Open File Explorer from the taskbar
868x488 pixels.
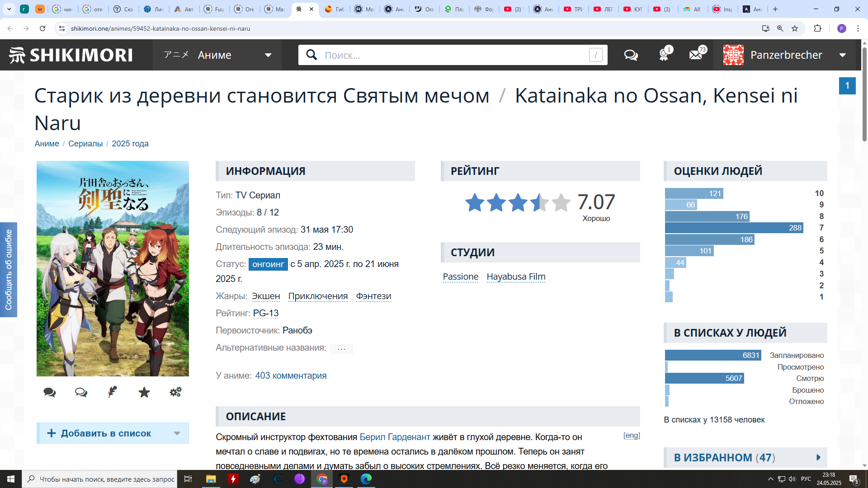point(211,479)
